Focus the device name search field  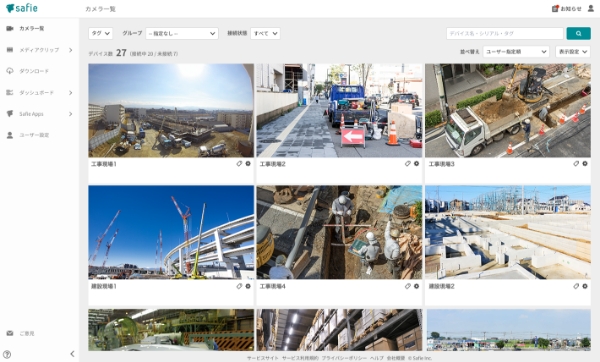[x=505, y=34]
